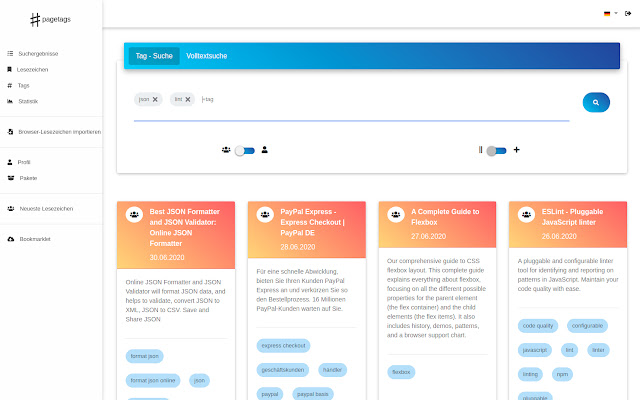Click the German flag language icon
Viewport: 640px width, 400px height.
click(607, 13)
